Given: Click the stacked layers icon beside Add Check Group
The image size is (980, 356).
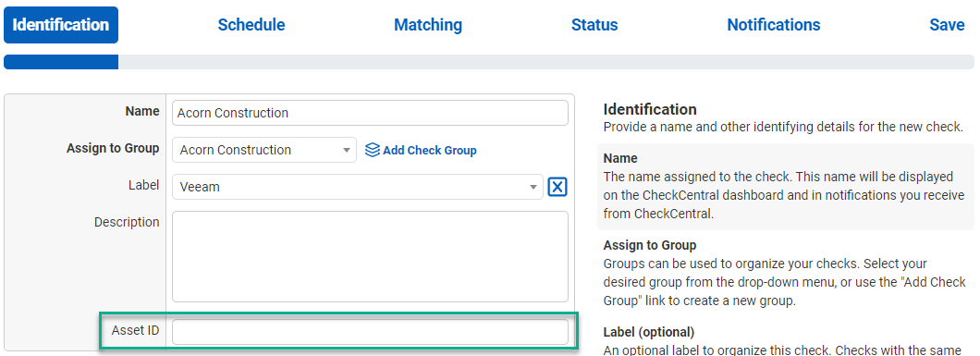Looking at the screenshot, I should pos(373,150).
